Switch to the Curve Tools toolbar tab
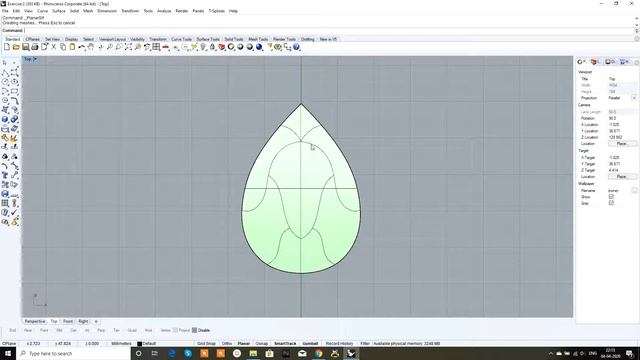640x360 pixels. pyautogui.click(x=181, y=39)
